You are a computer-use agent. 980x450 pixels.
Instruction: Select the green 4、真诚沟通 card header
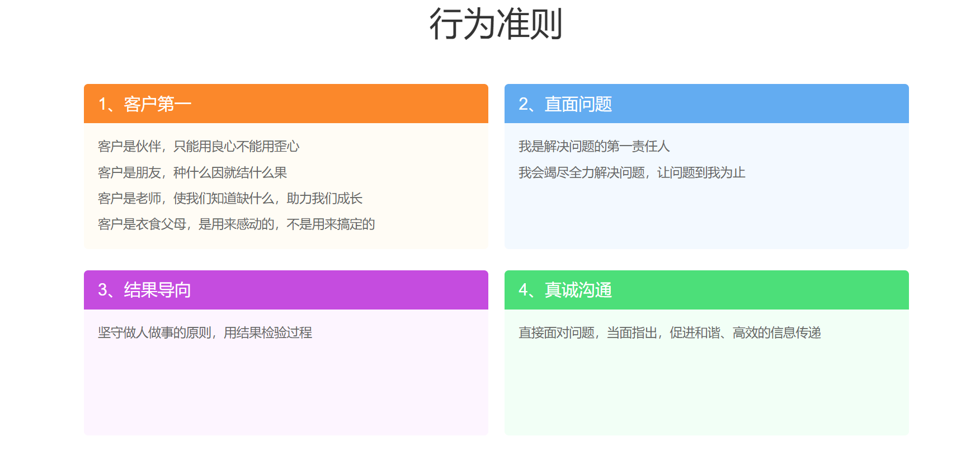click(x=706, y=290)
